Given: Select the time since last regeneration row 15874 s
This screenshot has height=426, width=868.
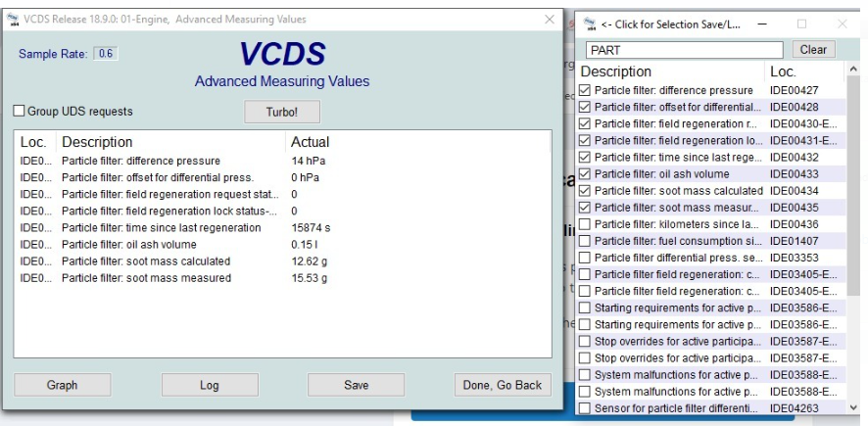Looking at the screenshot, I should [282, 228].
